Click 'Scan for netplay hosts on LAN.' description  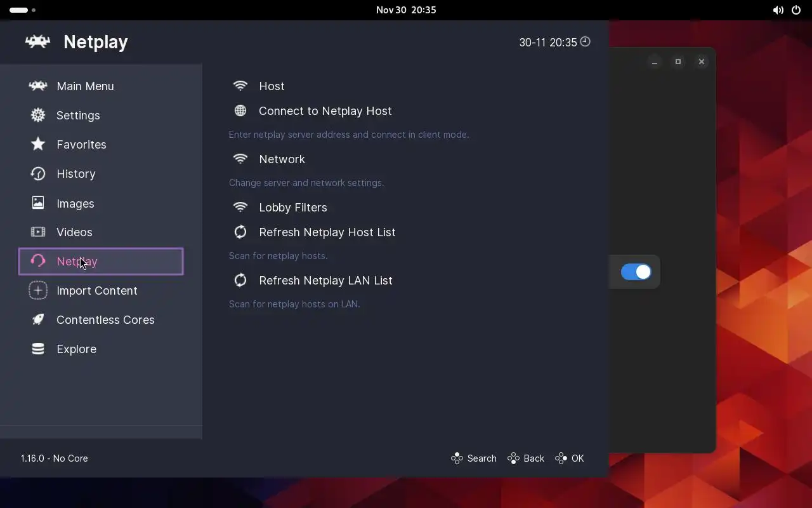coord(294,304)
